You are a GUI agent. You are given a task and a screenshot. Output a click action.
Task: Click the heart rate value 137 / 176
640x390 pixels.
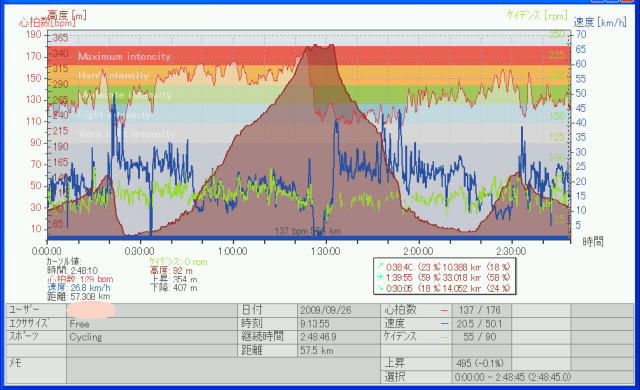479,310
